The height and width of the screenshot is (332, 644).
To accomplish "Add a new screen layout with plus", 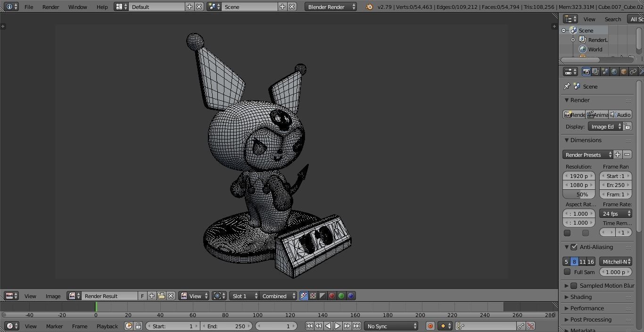I will point(190,7).
